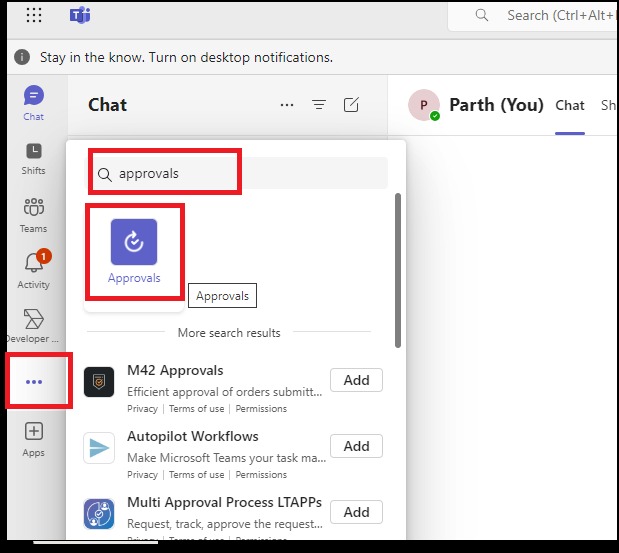The image size is (619, 553).
Task: Open Chat pane more options ellipsis
Action: pyautogui.click(x=287, y=105)
